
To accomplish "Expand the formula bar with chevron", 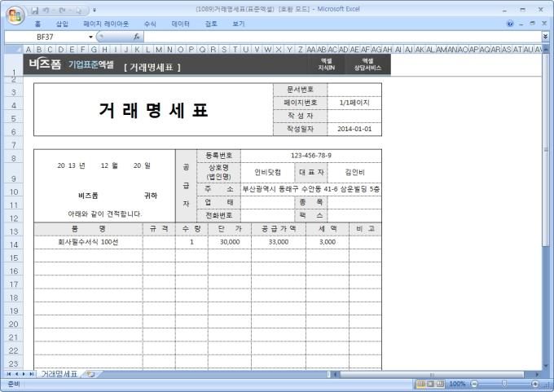I will pos(545,37).
